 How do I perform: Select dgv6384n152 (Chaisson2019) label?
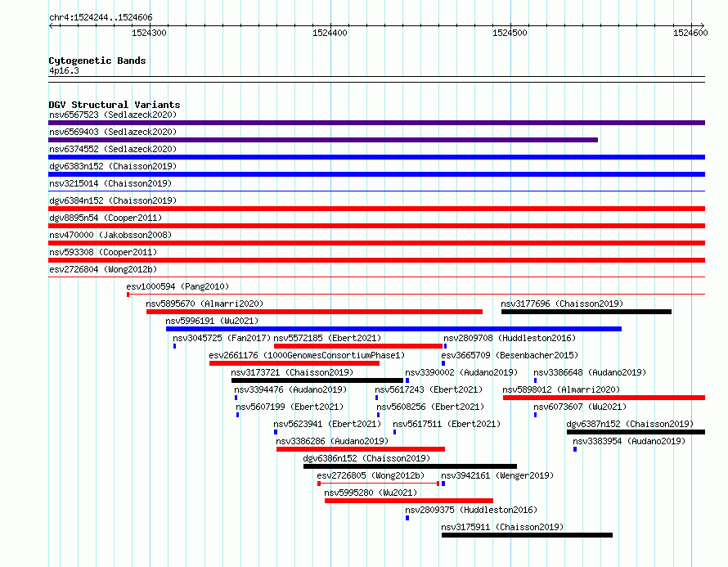pos(113,200)
